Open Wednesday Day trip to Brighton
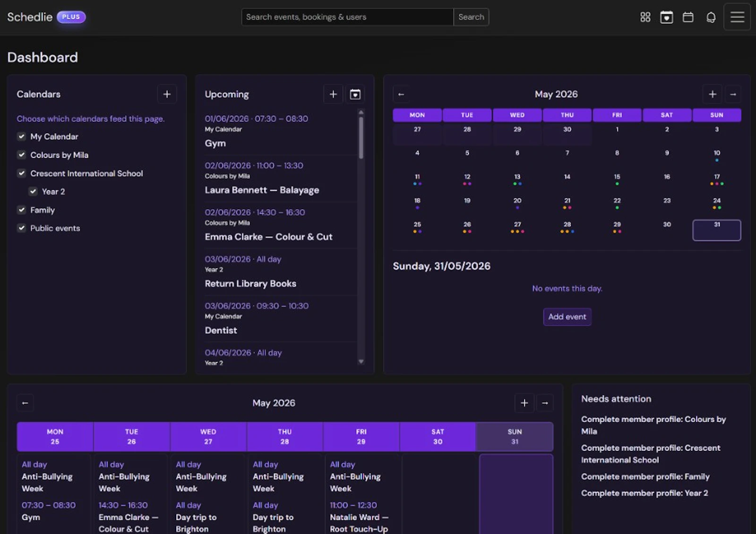This screenshot has height=534, width=756. pos(197,517)
